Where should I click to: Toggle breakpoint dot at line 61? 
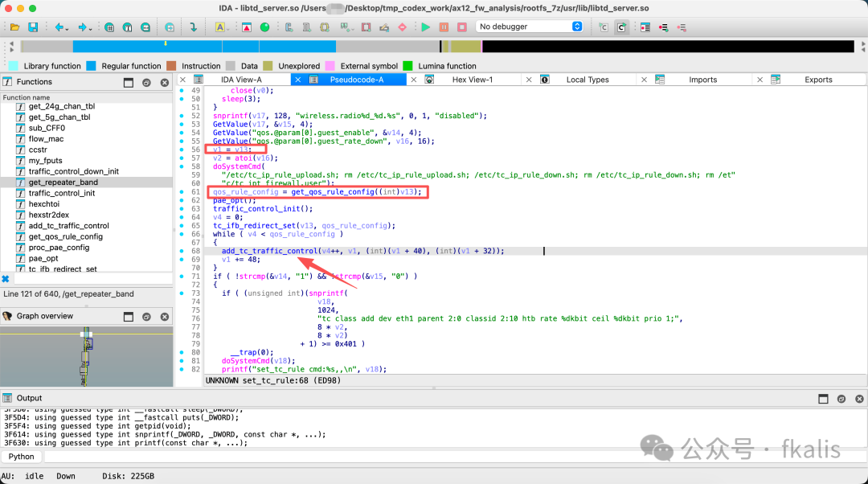click(x=182, y=191)
